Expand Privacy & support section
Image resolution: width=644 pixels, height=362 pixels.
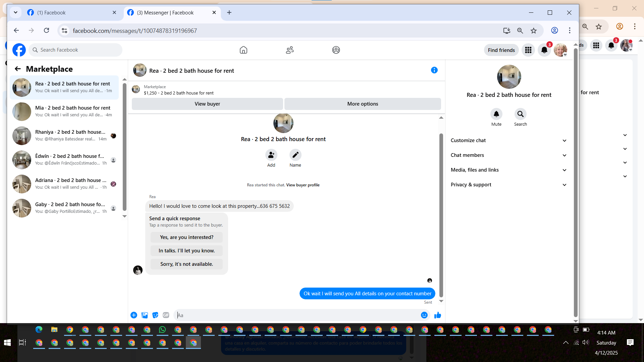click(x=508, y=185)
